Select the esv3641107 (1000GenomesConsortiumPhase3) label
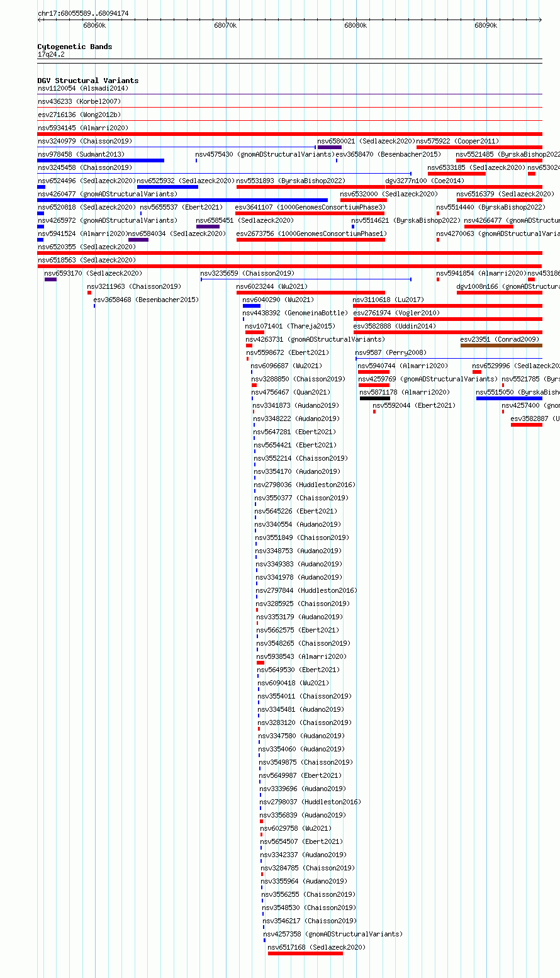 point(310,207)
